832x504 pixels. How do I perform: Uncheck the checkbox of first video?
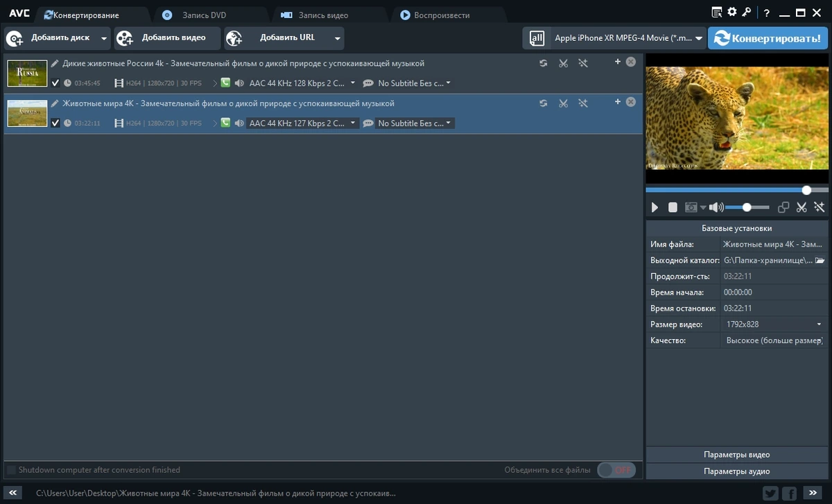(x=55, y=83)
